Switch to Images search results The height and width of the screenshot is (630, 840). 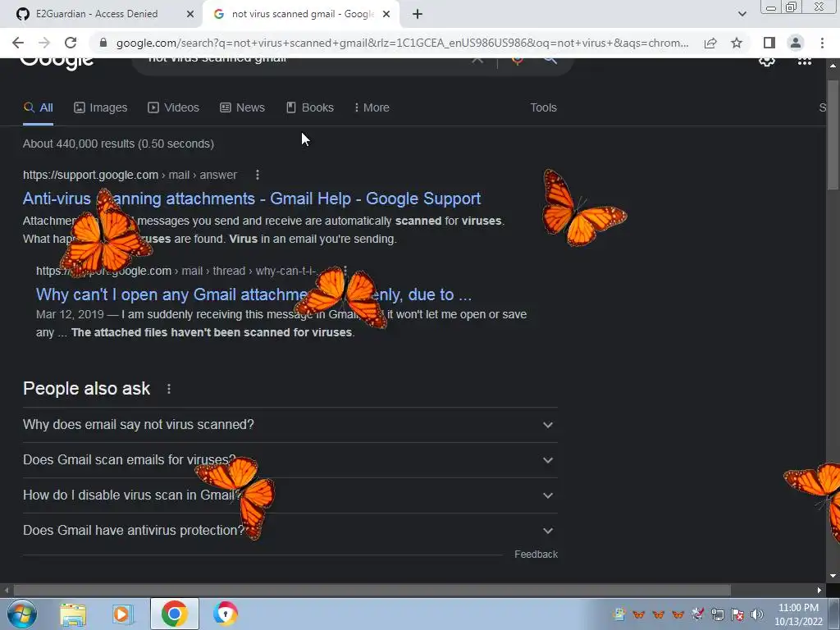pos(101,107)
